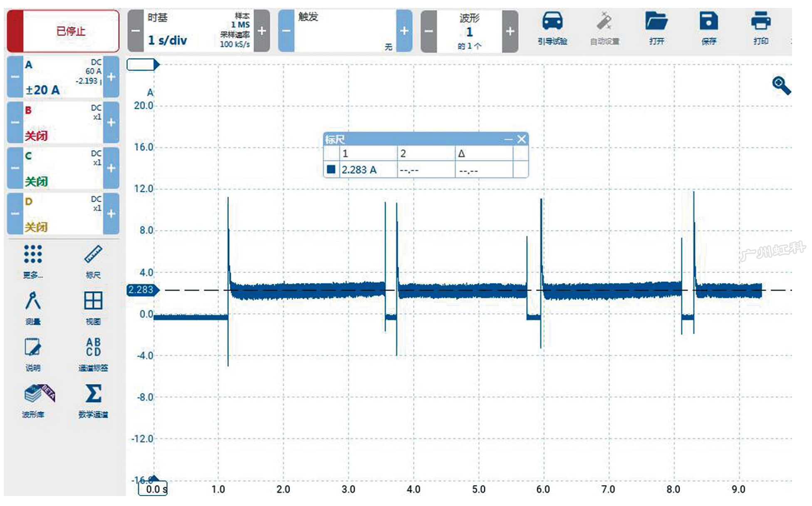Open Channel C options panel
Image resolution: width=812 pixels, height=506 pixels.
coord(62,169)
